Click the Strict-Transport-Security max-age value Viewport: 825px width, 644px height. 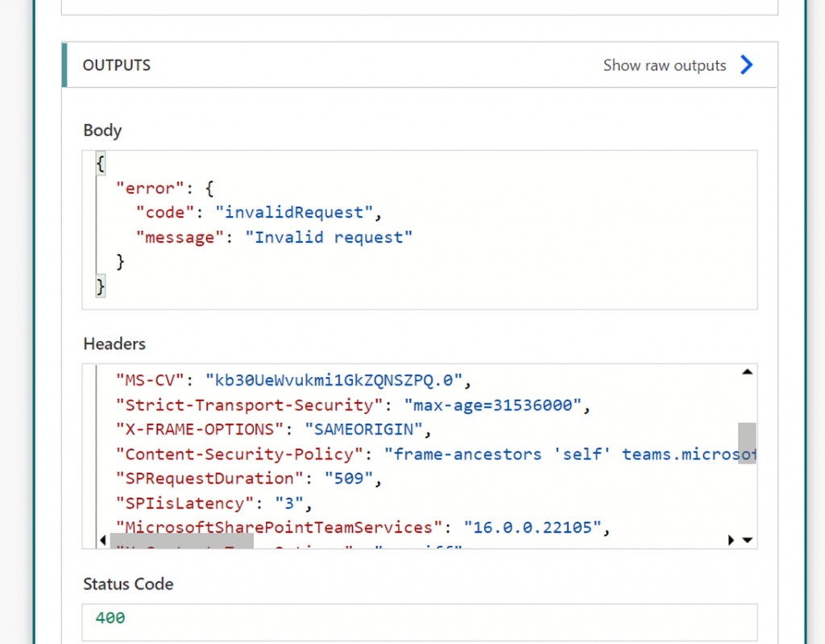pos(491,405)
